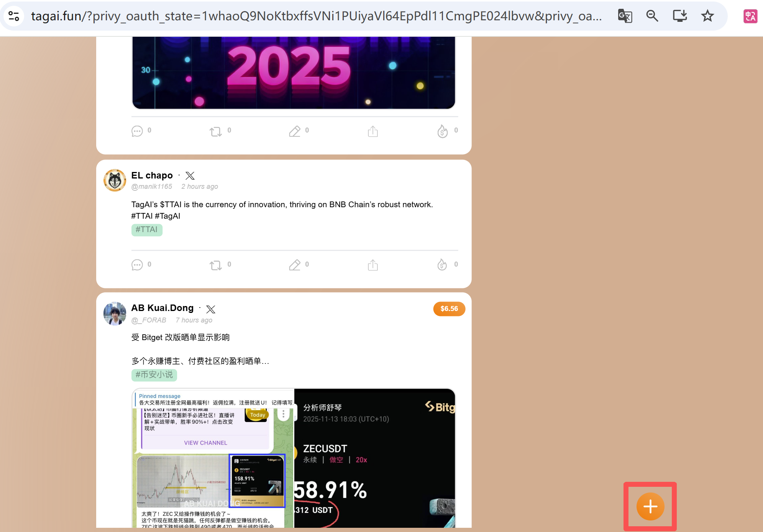Click the flame tip icon under the 2025 image
This screenshot has height=532, width=763.
coord(442,131)
